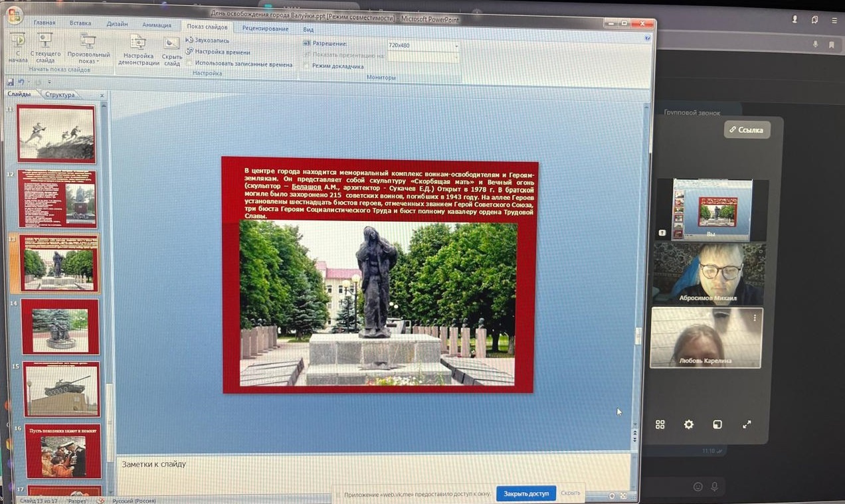The image size is (845, 504).
Task: Click the Групповой звонок header text
Action: tap(692, 113)
